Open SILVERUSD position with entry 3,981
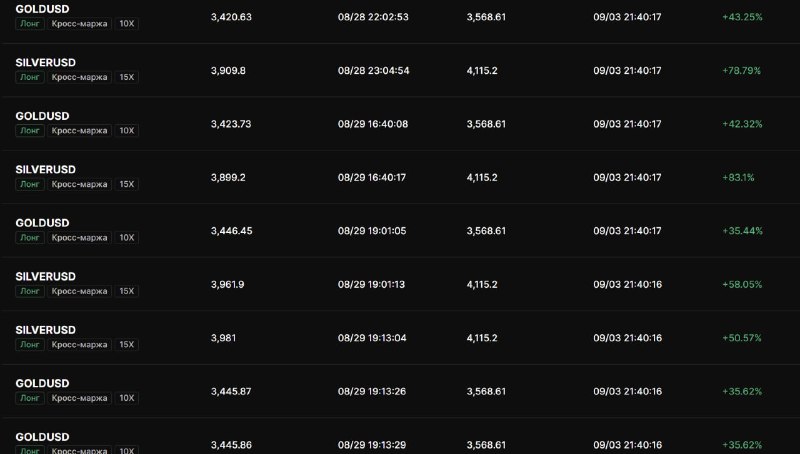The width and height of the screenshot is (800, 454). point(400,338)
